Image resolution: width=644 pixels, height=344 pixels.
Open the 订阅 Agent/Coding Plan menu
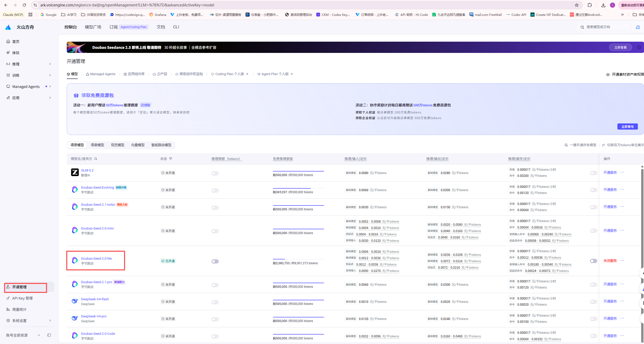pyautogui.click(x=129, y=27)
